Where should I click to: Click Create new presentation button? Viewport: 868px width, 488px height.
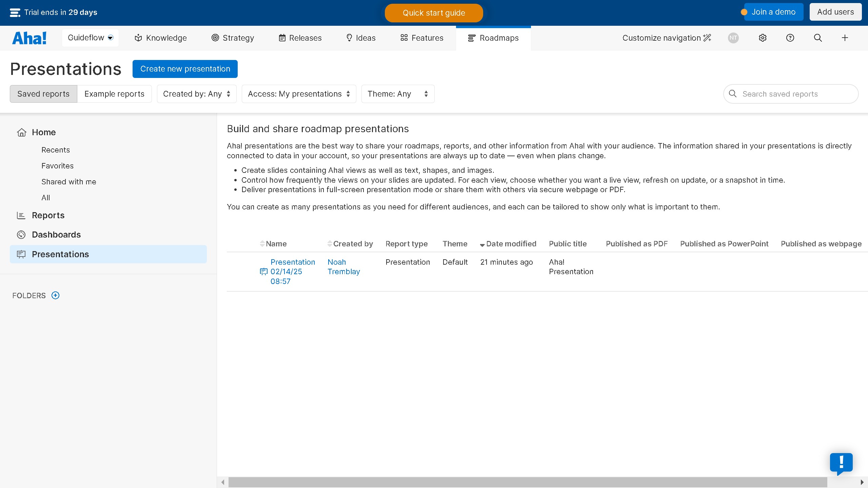coord(185,69)
